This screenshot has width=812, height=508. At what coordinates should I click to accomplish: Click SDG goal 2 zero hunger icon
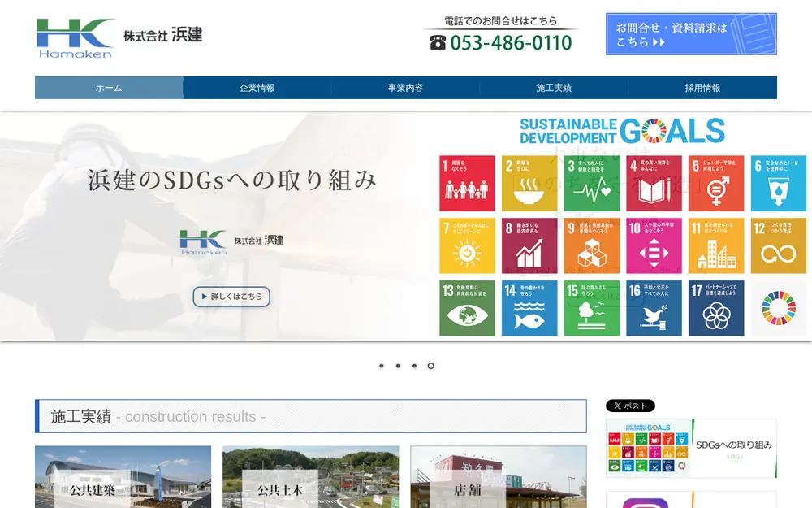coord(529,183)
